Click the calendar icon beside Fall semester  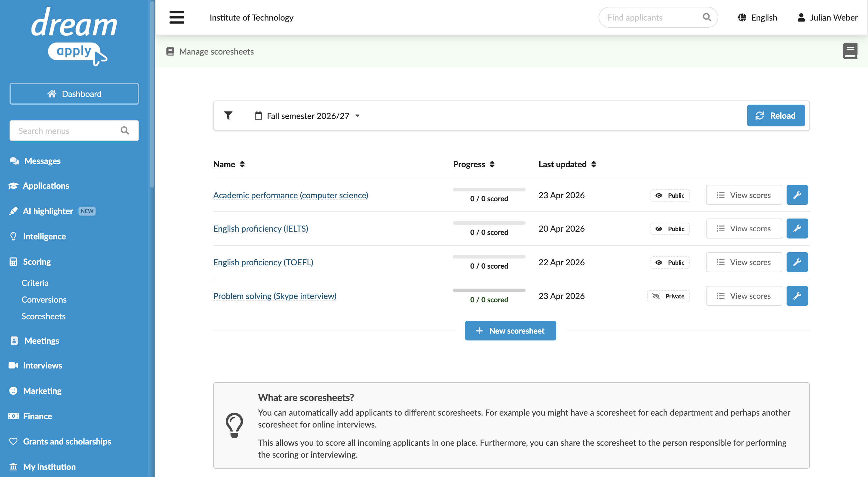tap(258, 116)
